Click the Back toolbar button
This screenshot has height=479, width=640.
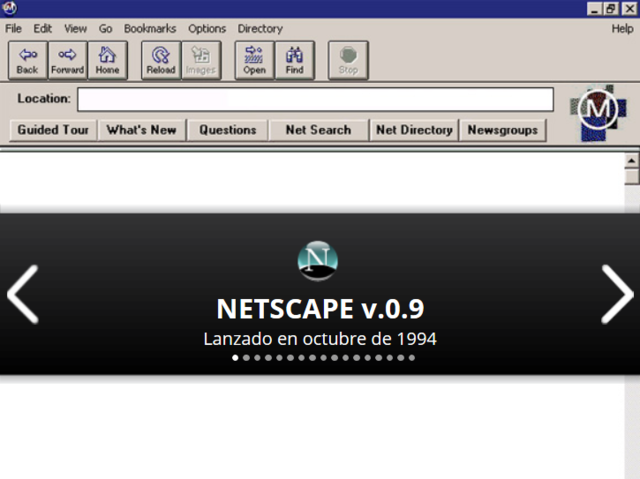[x=28, y=60]
